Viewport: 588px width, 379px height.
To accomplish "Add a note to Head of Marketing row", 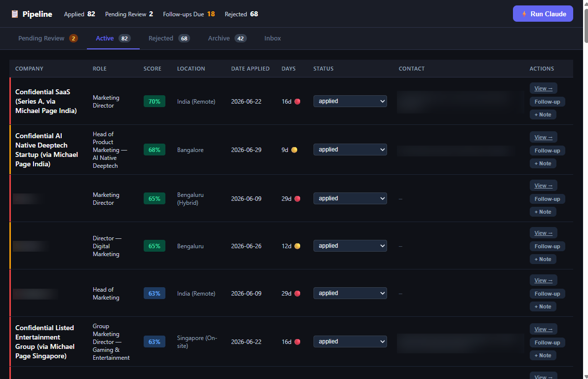I will click(x=543, y=306).
